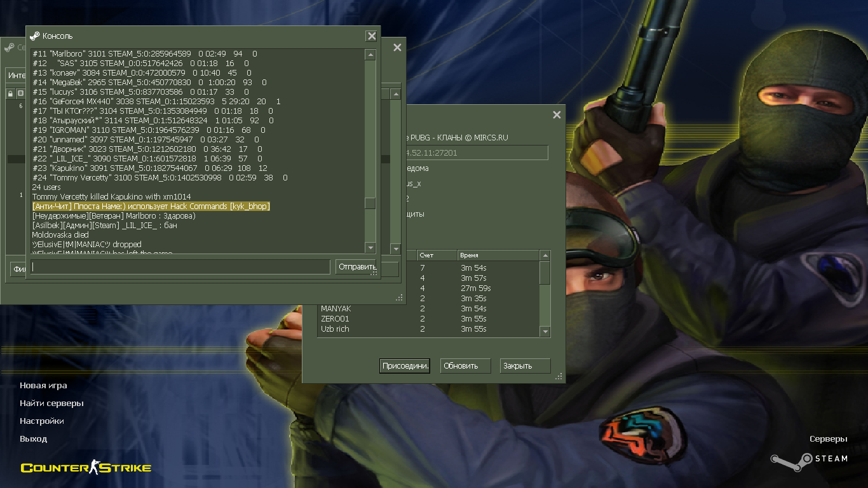The height and width of the screenshot is (488, 868).
Task: Click the server info dialog resize grip
Action: (560, 377)
